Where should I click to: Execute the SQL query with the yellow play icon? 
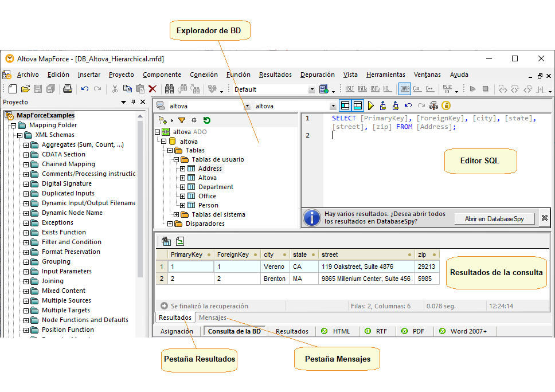tap(370, 105)
